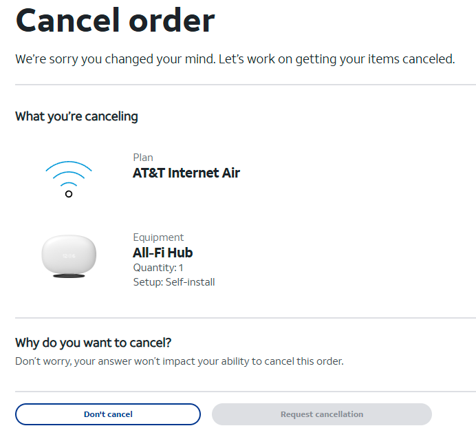476x448 pixels.
Task: Click the small circle below the Wi-Fi arcs
Action: coord(69,194)
